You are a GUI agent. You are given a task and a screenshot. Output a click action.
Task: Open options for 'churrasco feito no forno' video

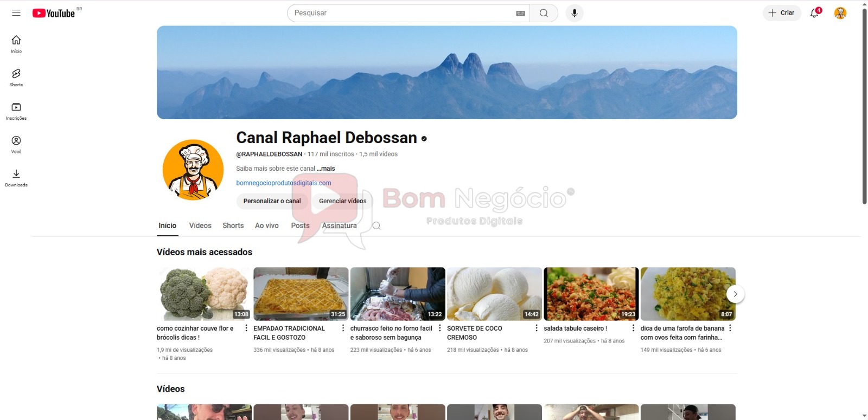coord(440,328)
